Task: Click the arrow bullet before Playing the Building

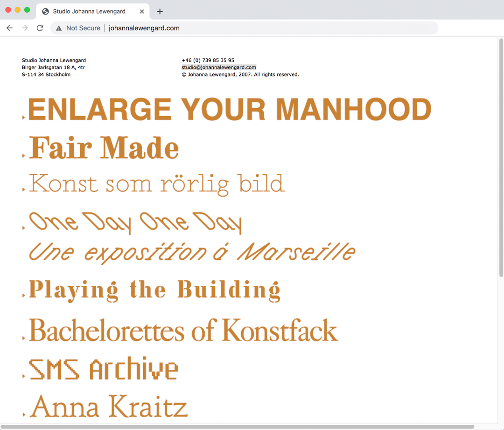Action: coord(23,295)
